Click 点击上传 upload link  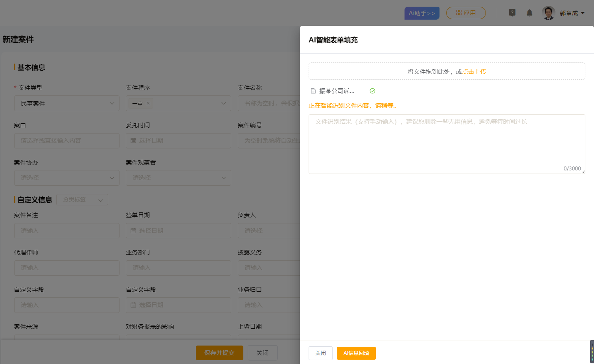click(x=474, y=71)
